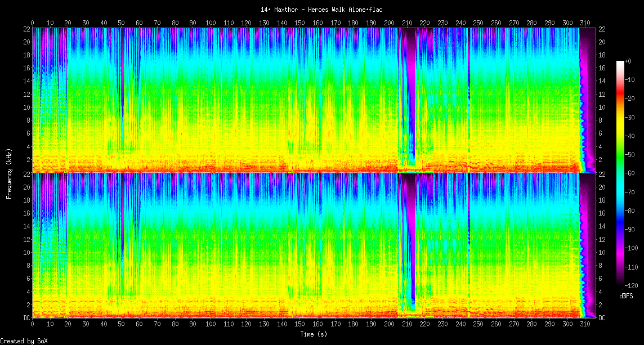This screenshot has height=345, width=644.
Task: Click the left "DC" label of the lower channel
Action: coord(25,317)
